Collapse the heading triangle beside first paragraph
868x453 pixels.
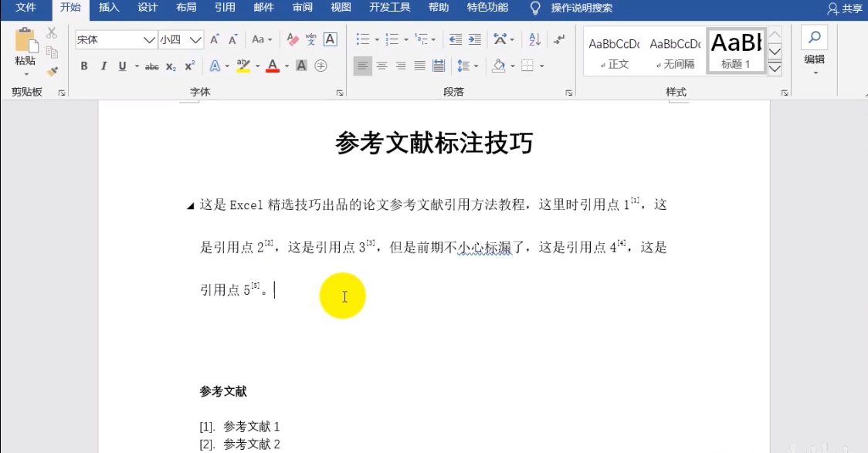(x=191, y=206)
